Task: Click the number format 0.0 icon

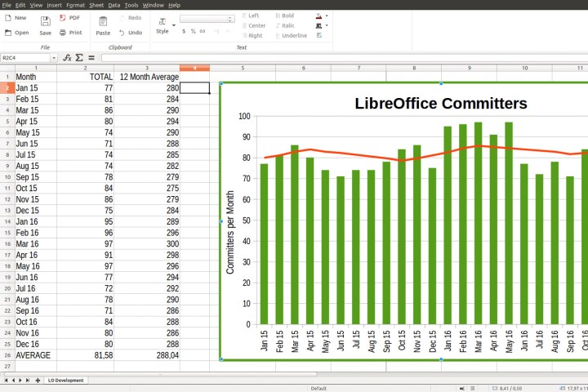Action: (203, 31)
